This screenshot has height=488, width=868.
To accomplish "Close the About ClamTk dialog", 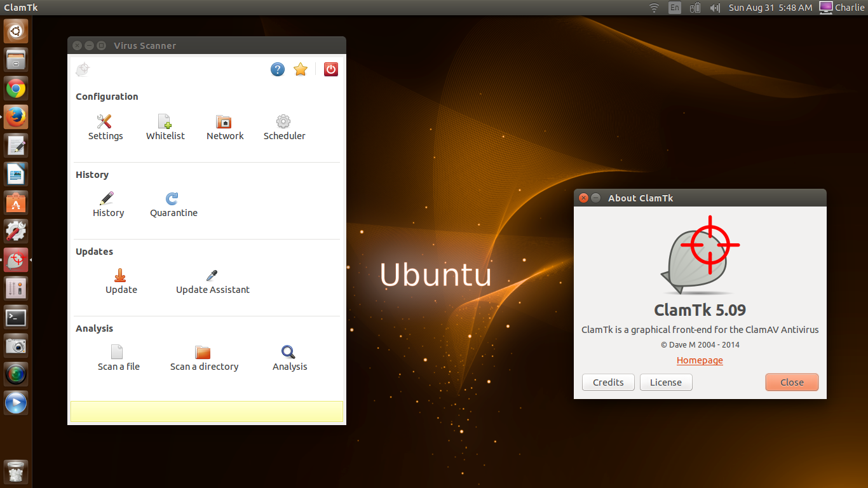I will pos(792,382).
